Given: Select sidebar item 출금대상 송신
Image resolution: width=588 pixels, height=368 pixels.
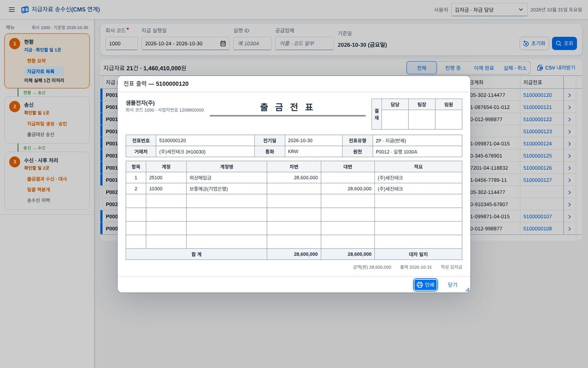Looking at the screenshot, I should (x=40, y=135).
